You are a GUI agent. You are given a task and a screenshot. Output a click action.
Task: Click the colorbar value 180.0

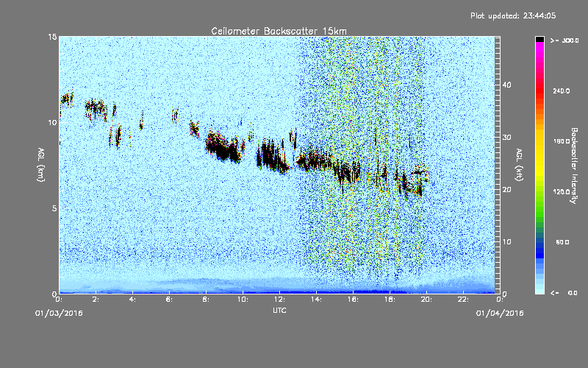[562, 141]
